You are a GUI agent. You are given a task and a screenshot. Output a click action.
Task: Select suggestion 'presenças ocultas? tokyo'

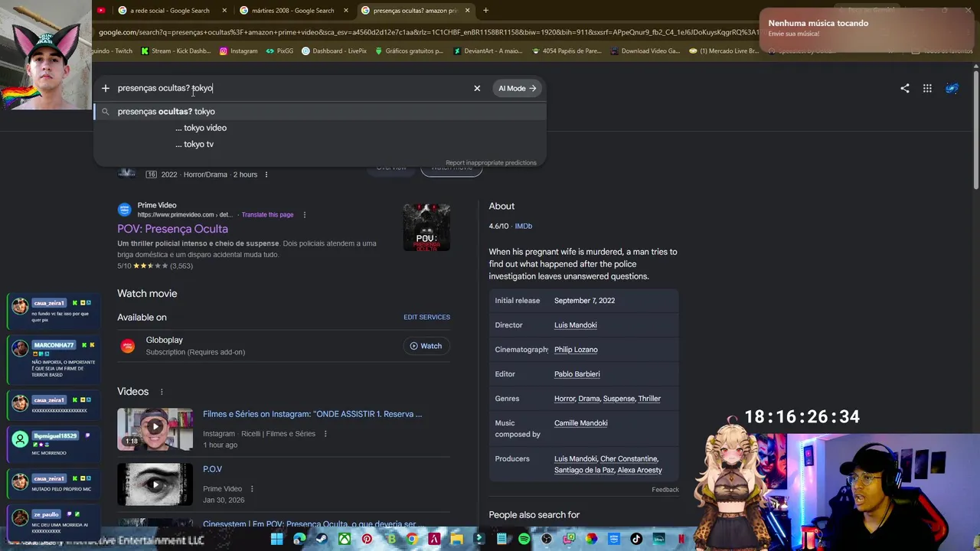pos(320,112)
